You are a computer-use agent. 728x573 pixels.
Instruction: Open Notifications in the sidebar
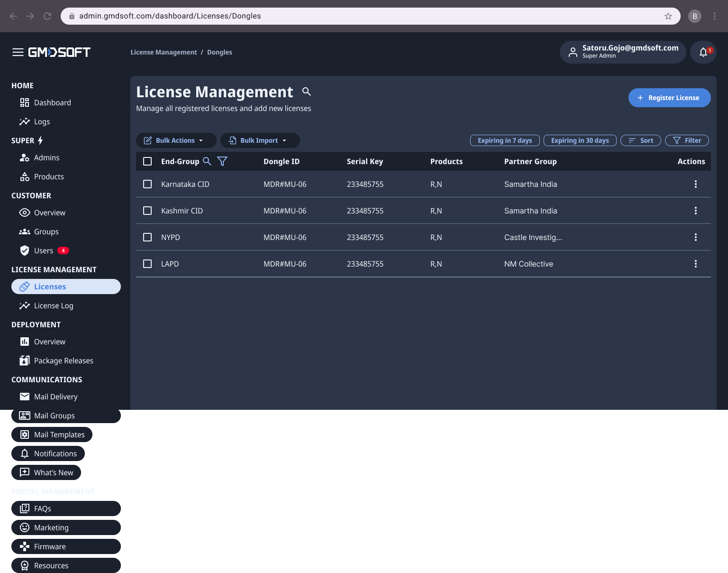48,453
